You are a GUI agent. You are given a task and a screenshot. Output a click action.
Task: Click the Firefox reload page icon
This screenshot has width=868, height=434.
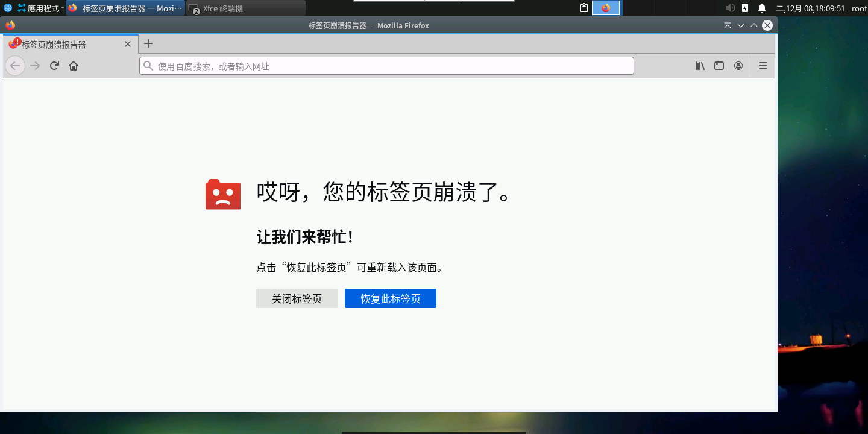(54, 66)
